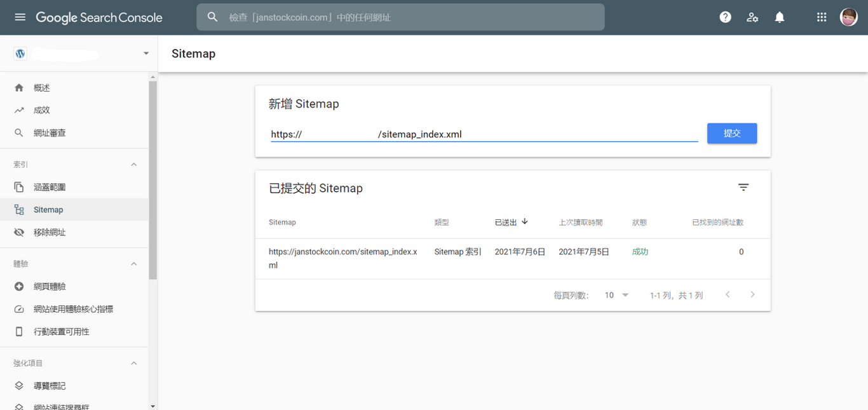Open the submitted sitemap_index.xml row
The image size is (868, 410).
pos(513,259)
